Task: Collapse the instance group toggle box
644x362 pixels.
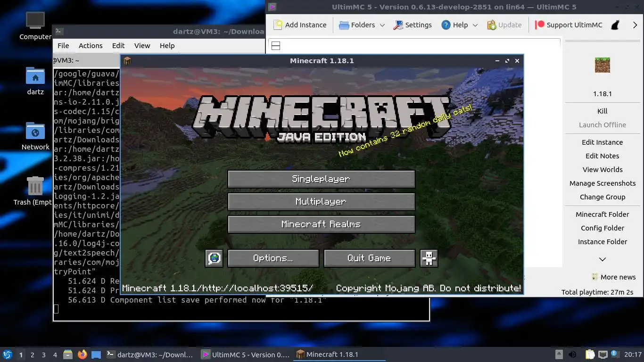Action: click(276, 46)
